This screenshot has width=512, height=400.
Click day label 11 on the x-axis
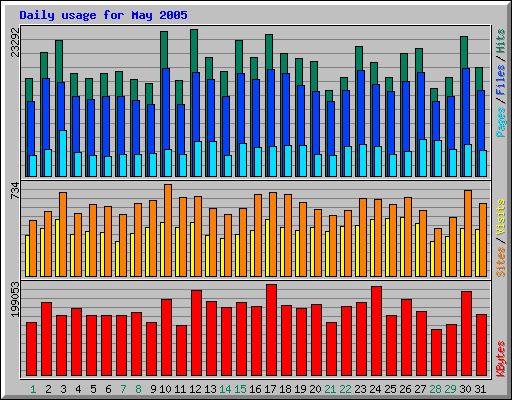pyautogui.click(x=180, y=389)
